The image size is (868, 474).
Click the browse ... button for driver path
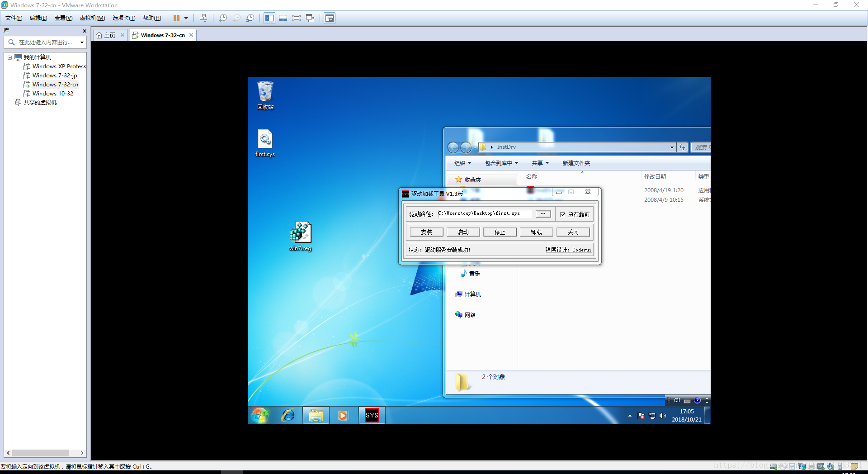[x=543, y=213]
